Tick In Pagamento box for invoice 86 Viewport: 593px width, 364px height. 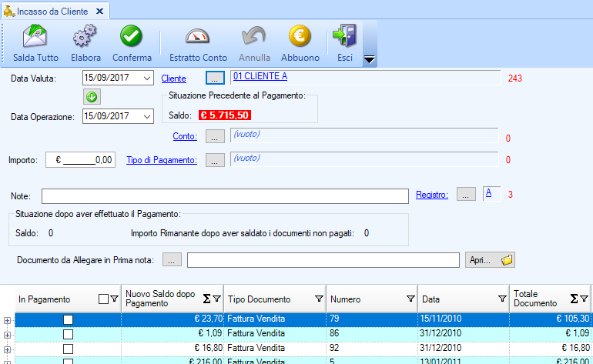[x=68, y=334]
